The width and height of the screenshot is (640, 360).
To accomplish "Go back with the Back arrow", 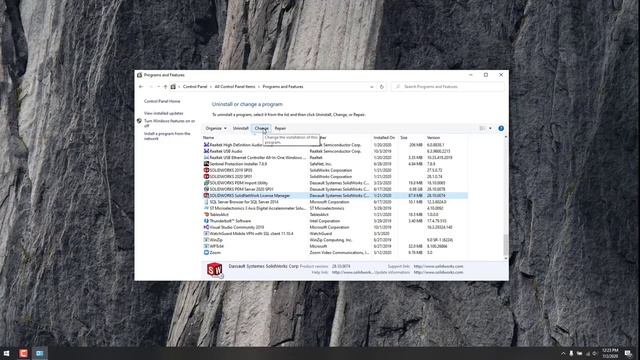I will [141, 87].
